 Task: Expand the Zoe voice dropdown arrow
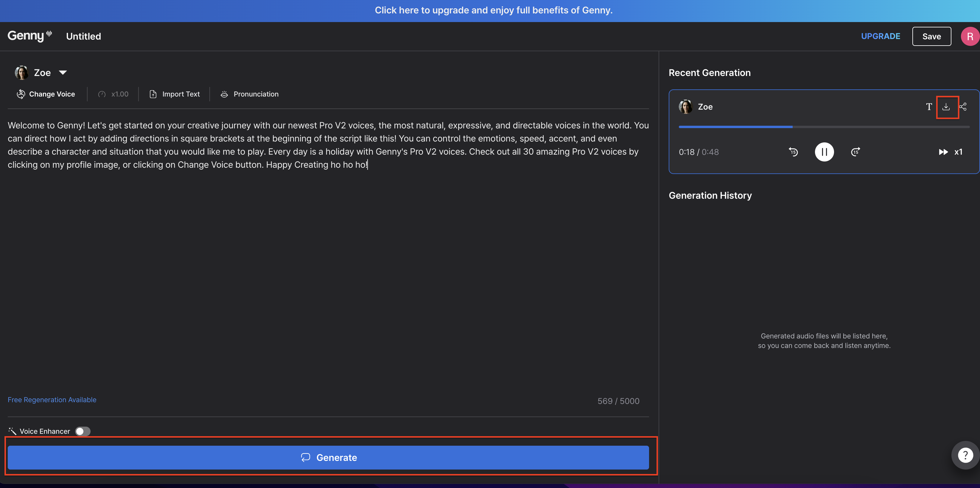point(63,73)
